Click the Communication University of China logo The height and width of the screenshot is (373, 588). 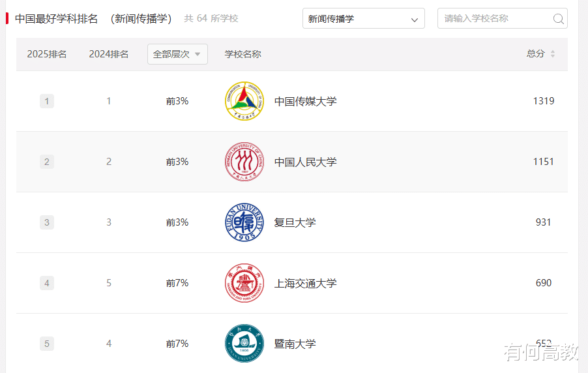[244, 101]
